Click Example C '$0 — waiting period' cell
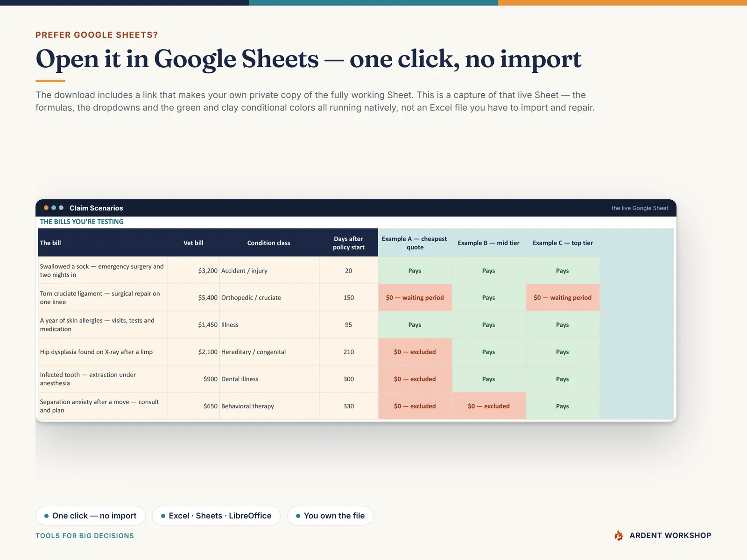747x560 pixels. (x=563, y=298)
